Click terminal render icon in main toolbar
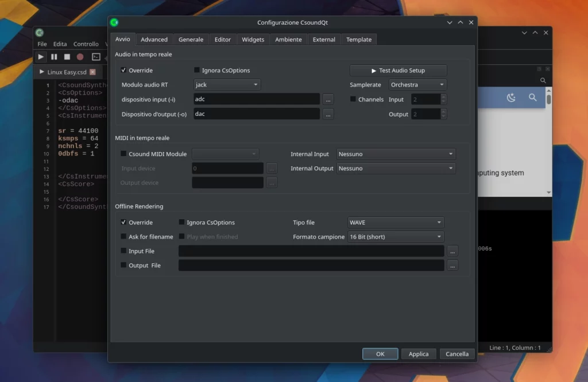588x382 pixels. coord(96,57)
